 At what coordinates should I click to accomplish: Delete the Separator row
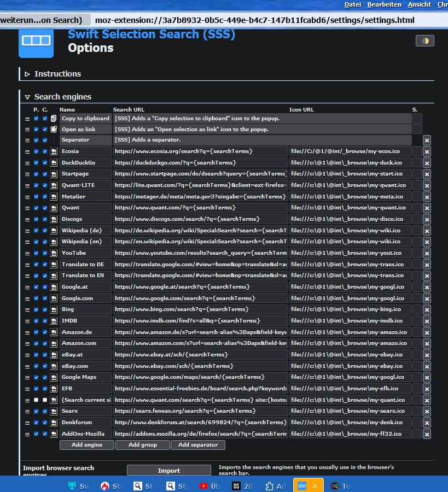pos(427,140)
